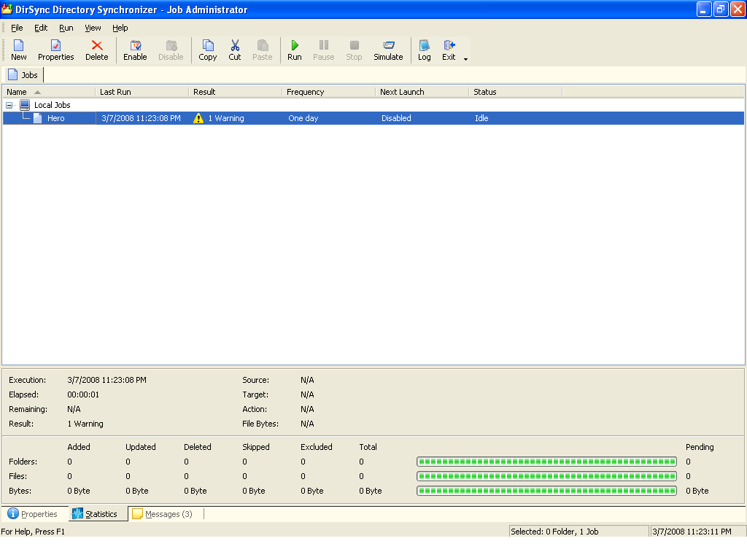Click the 'Idle' status cell
Viewport: 747px width, 560px height.
click(x=481, y=119)
